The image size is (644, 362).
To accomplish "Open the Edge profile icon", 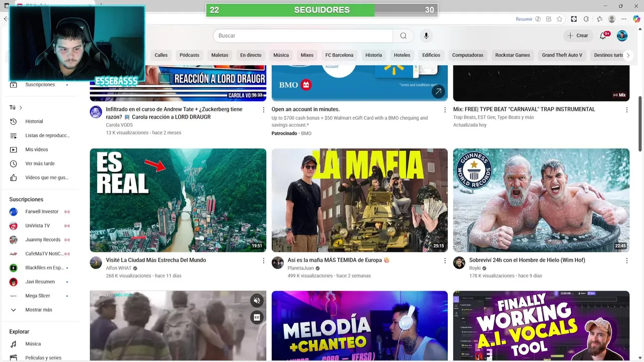I will 612,19.
